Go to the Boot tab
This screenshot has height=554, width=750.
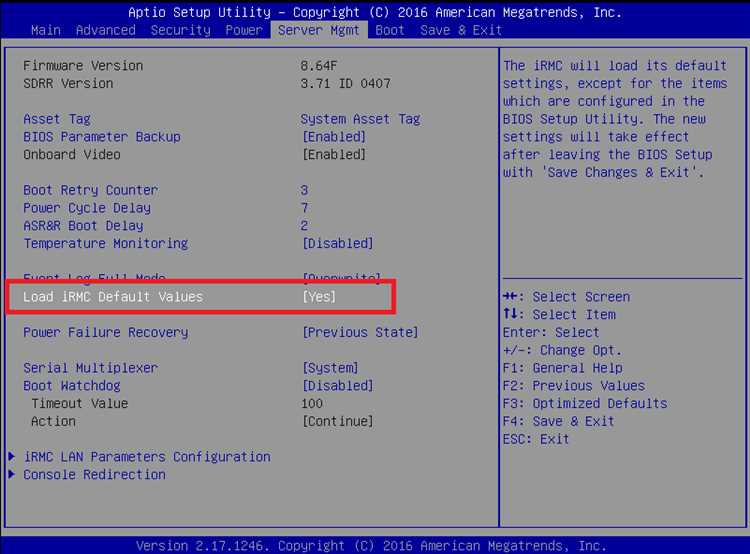390,30
